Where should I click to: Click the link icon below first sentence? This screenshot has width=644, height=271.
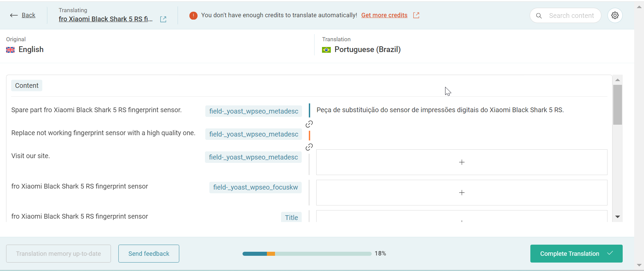coord(309,124)
